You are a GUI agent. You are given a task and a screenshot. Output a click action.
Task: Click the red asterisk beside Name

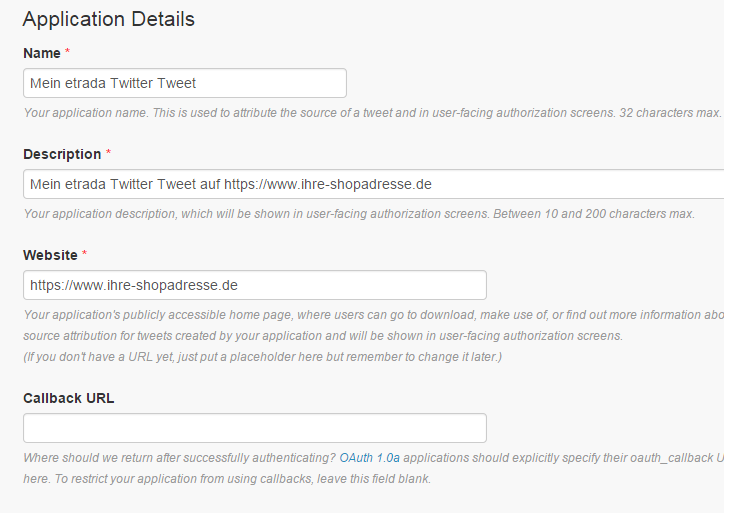67,51
